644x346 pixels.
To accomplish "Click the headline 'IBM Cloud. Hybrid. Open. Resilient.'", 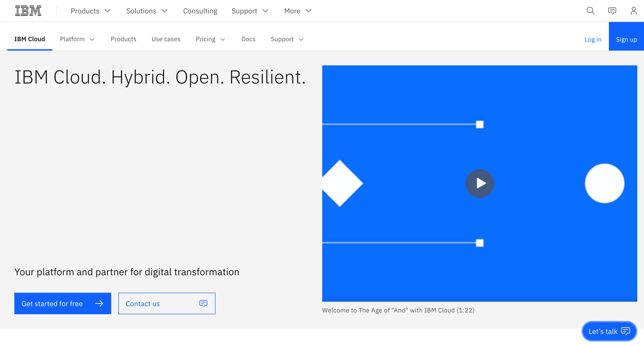I will point(160,77).
